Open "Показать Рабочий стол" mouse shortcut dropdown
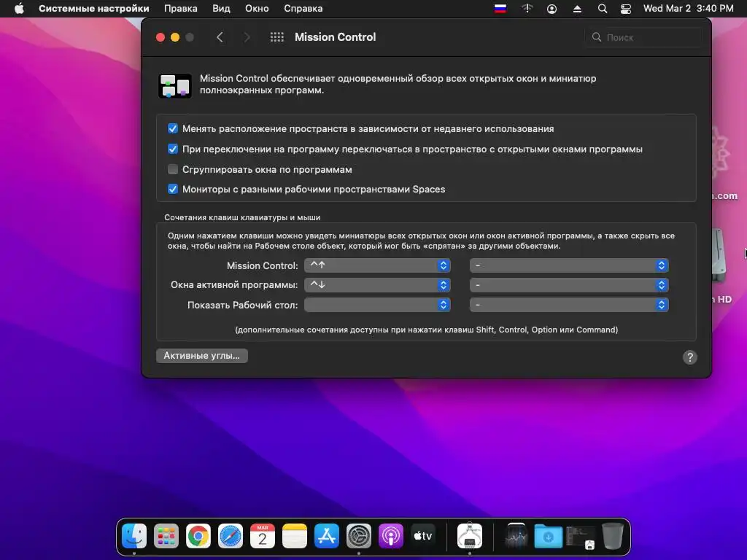The height and width of the screenshot is (560, 747). (x=569, y=305)
